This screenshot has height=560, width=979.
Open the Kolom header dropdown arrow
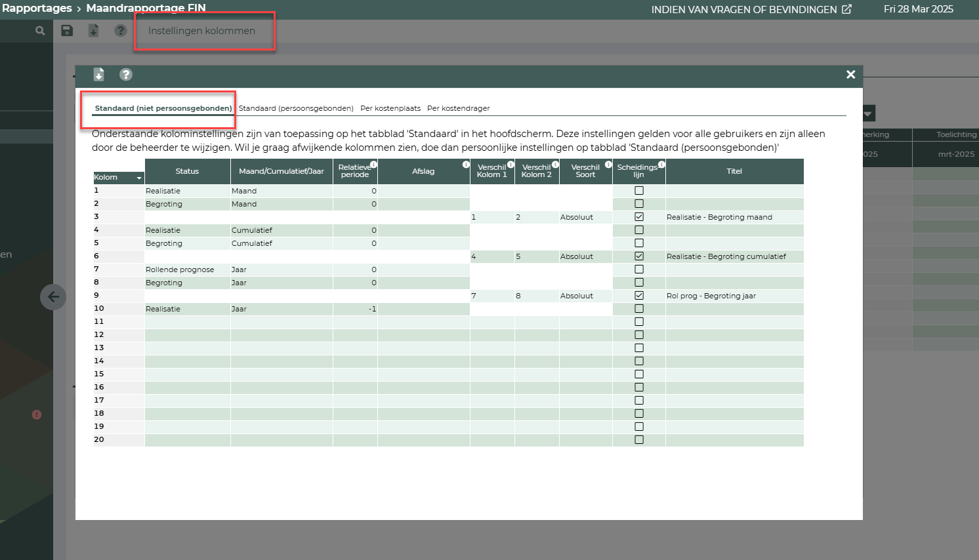(139, 178)
